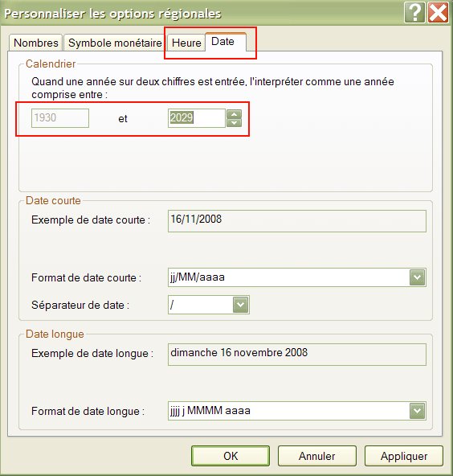
Task: Expand the Format de date longue dropdown arrow
Action: (417, 411)
